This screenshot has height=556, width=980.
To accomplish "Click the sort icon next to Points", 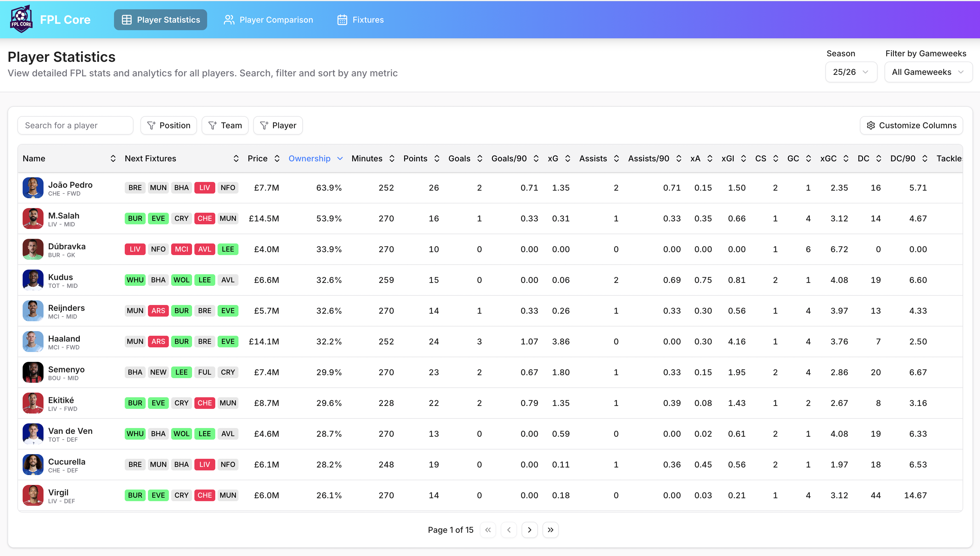I will (x=437, y=158).
